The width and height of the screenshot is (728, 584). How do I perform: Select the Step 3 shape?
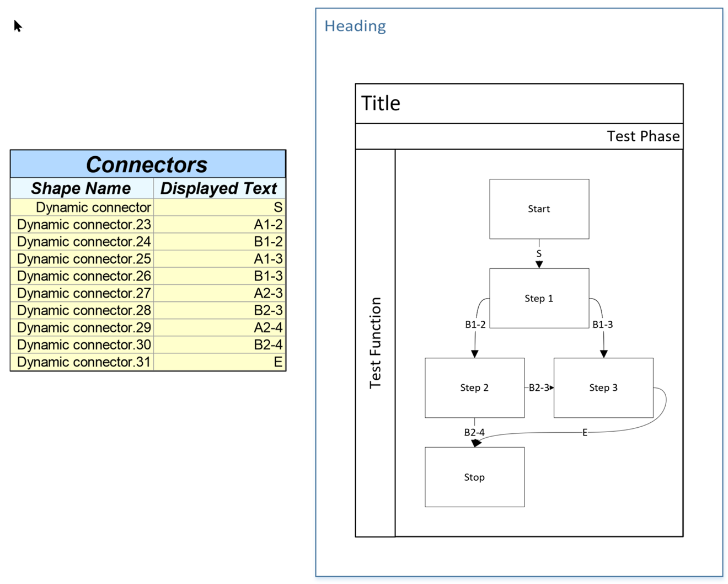(603, 387)
